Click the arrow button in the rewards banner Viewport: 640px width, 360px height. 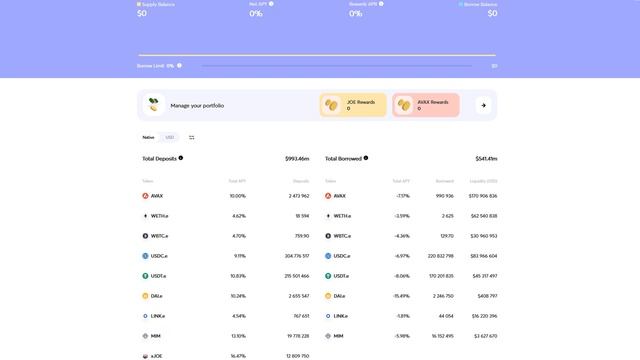pyautogui.click(x=484, y=105)
